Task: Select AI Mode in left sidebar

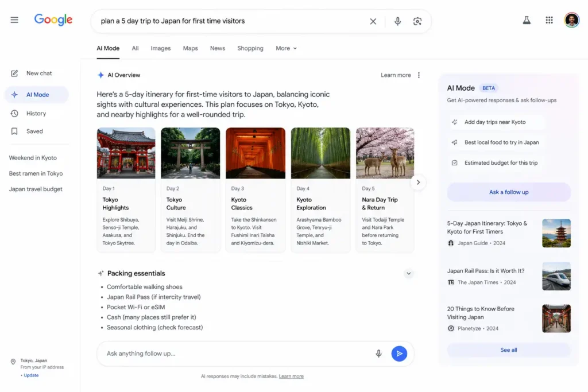Action: (x=37, y=95)
